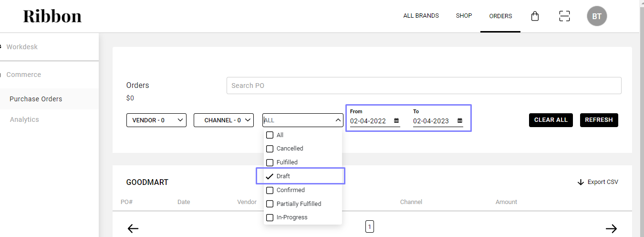
Task: Open the To date calendar picker icon
Action: (460, 121)
